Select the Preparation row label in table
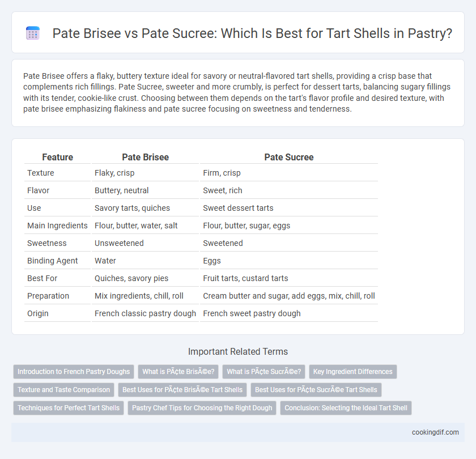The width and height of the screenshot is (476, 459). 48,296
